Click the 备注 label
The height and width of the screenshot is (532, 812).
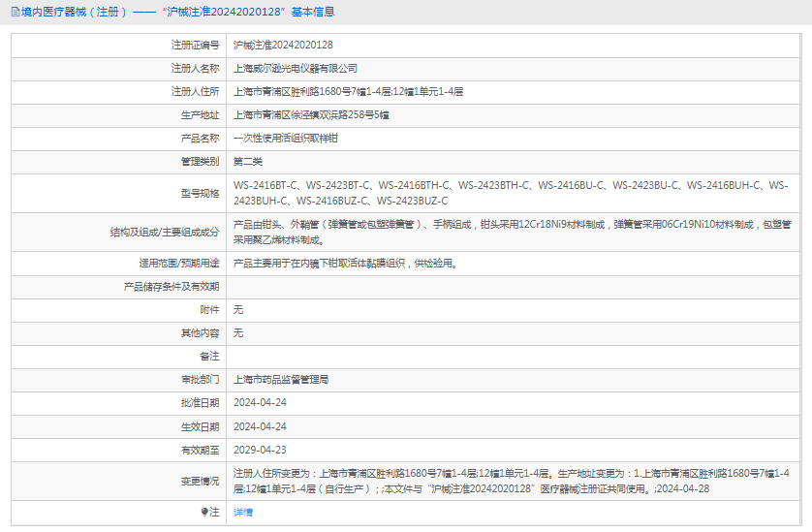(x=209, y=357)
